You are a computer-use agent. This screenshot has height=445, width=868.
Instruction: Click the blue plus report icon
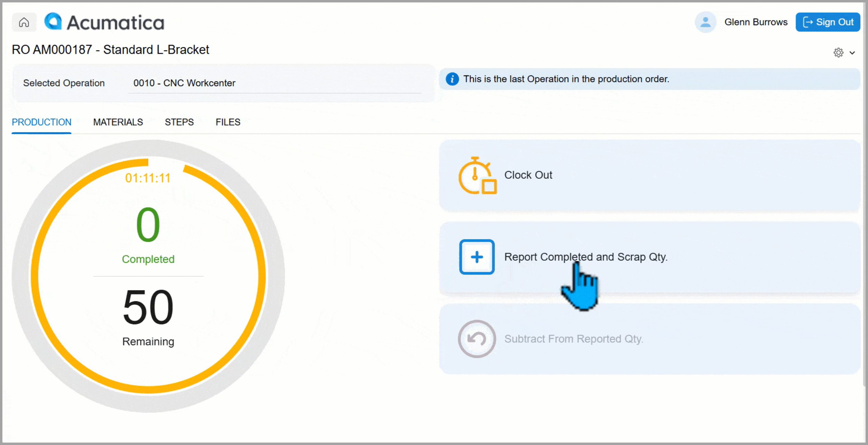pos(477,257)
